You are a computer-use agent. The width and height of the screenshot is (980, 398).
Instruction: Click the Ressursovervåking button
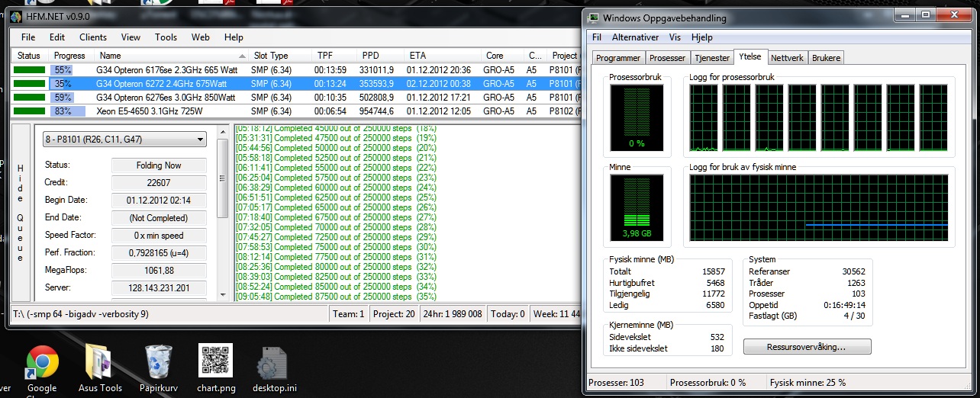tap(807, 347)
